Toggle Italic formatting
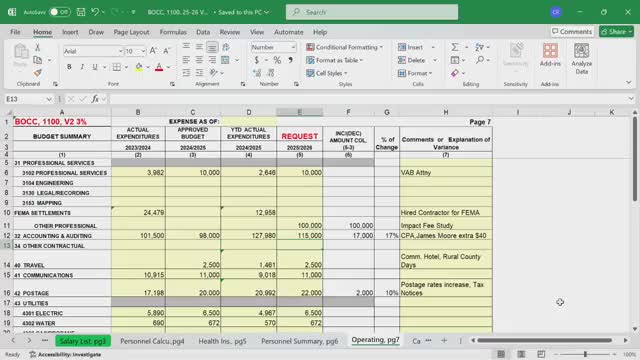This screenshot has width=640, height=360. point(82,67)
